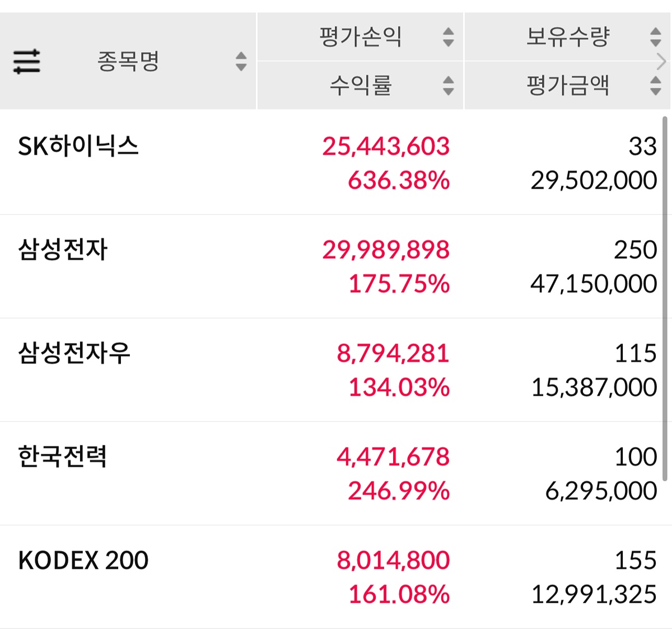Click the 평가손익 column header label
The height and width of the screenshot is (629, 672).
(x=361, y=37)
